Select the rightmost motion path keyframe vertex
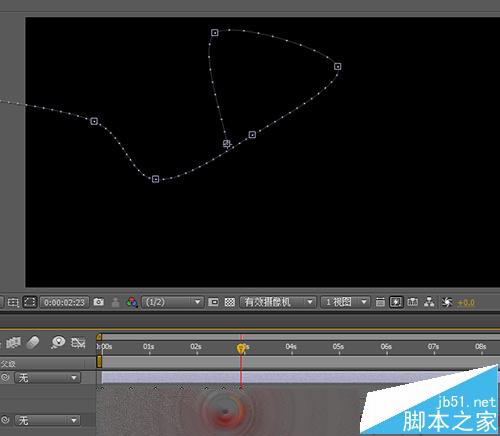Image resolution: width=500 pixels, height=436 pixels. coord(338,67)
